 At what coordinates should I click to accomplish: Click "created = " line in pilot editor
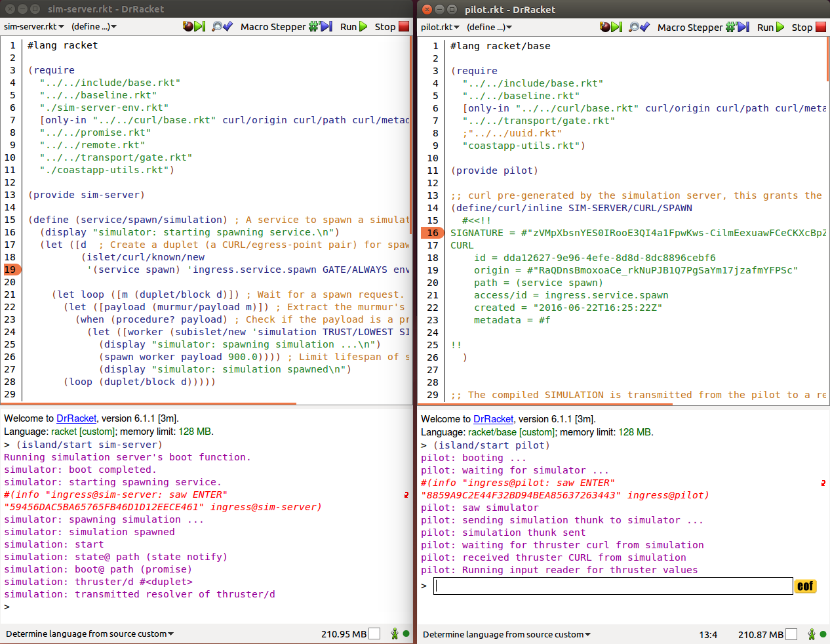click(568, 308)
